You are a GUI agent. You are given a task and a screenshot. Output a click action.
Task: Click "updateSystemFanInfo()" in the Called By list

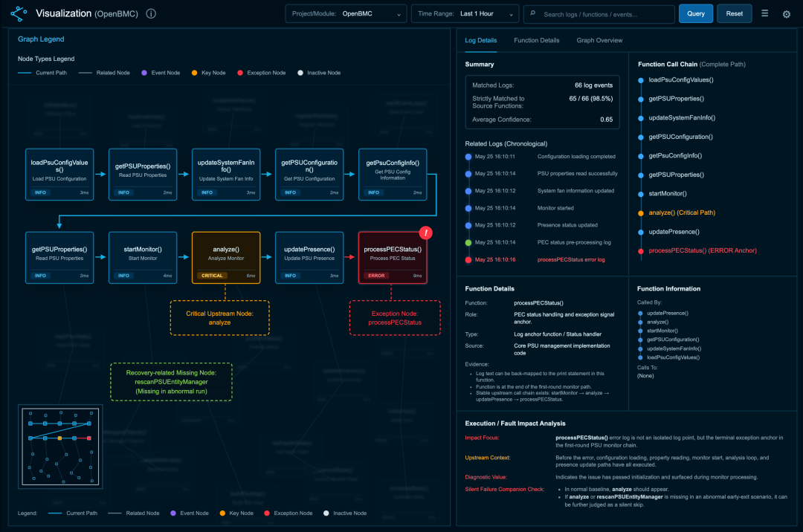pos(674,349)
